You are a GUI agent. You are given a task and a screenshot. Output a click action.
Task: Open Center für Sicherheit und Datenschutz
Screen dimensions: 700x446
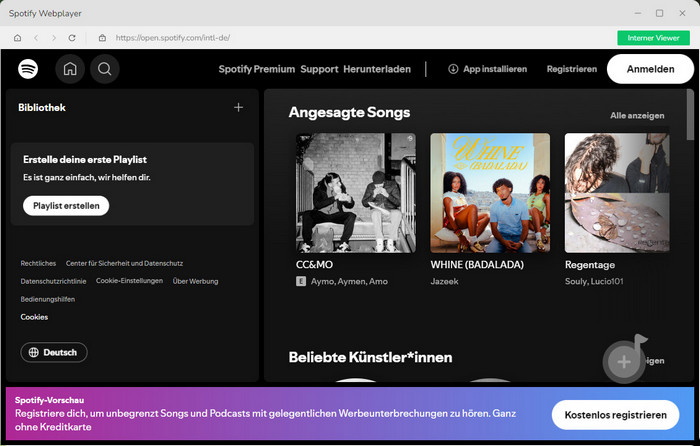125,263
